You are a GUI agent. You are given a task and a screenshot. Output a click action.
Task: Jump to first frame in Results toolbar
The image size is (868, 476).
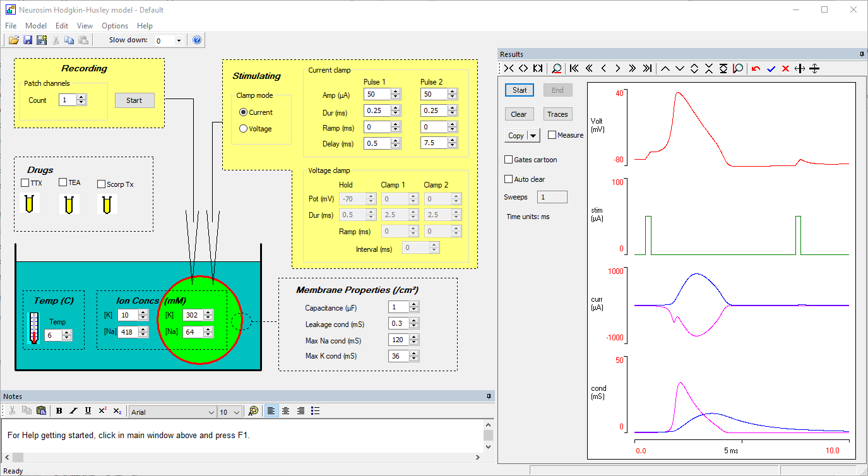click(x=574, y=68)
